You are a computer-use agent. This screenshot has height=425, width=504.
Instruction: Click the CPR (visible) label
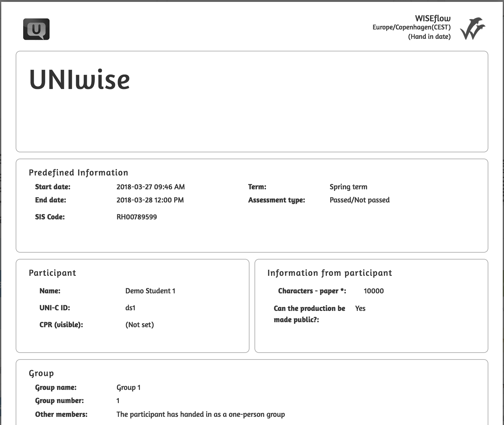pos(61,325)
